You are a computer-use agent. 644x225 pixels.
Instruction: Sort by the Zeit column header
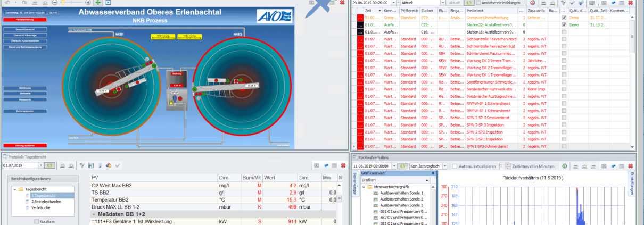(x=373, y=10)
